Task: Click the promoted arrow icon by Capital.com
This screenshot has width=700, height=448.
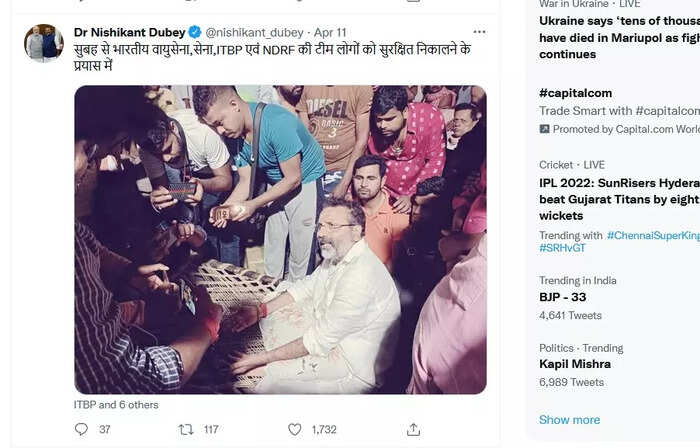Action: pos(544,129)
